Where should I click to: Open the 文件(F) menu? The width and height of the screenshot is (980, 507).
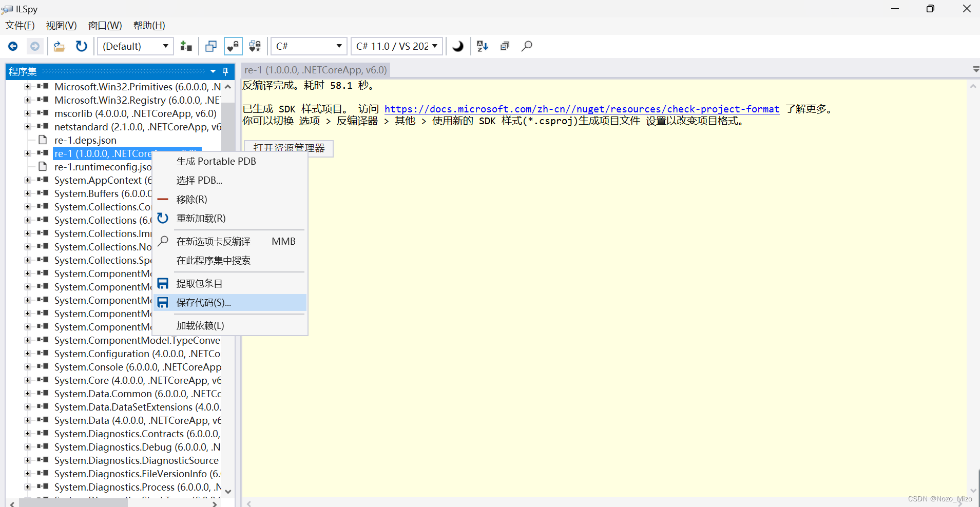tap(20, 26)
